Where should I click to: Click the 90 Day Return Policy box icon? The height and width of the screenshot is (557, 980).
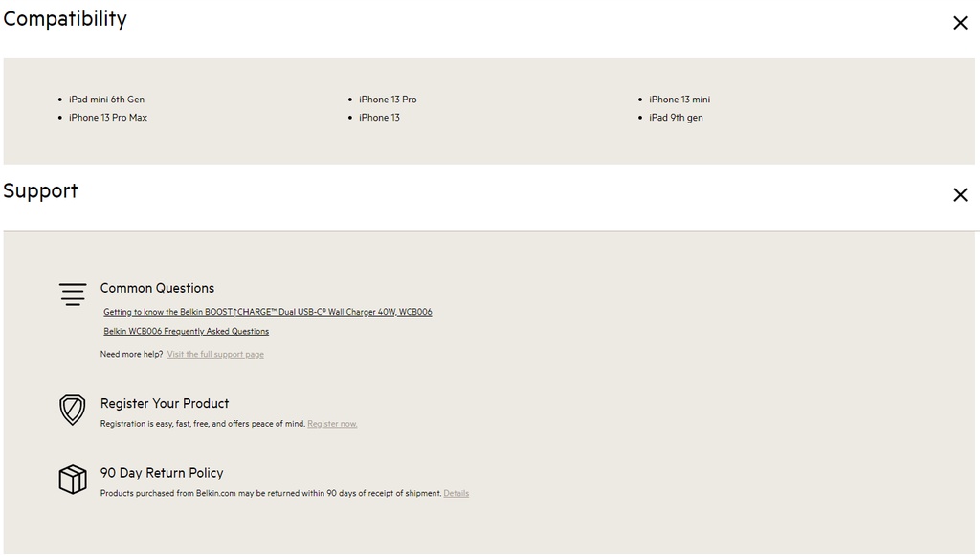(73, 479)
